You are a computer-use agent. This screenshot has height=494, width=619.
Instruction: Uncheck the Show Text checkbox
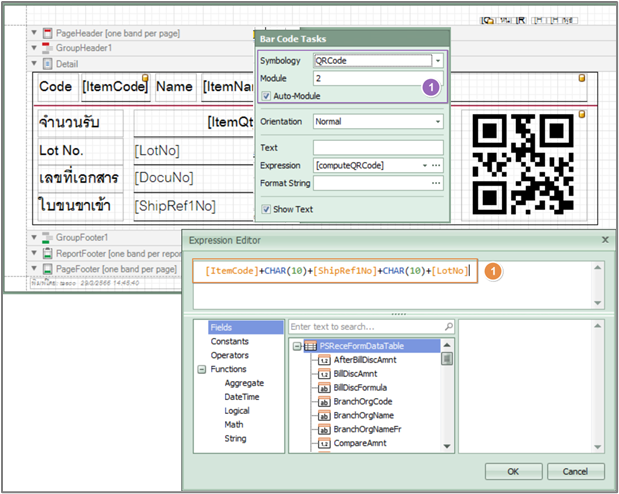tap(266, 209)
